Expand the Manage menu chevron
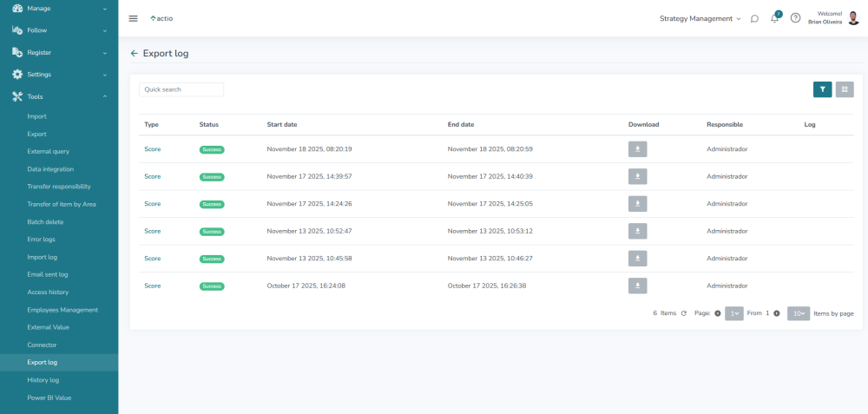 105,9
